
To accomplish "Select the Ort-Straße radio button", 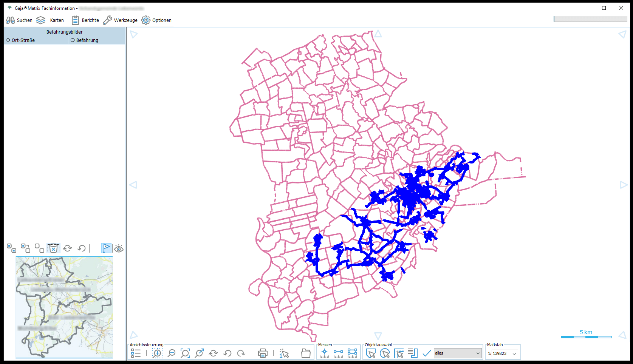I will coord(8,40).
